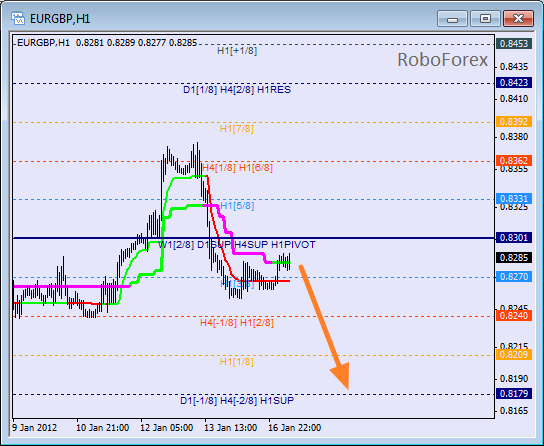Click the H1[+1/8] level label
Screen dimensions: 544x446
pyautogui.click(x=237, y=51)
